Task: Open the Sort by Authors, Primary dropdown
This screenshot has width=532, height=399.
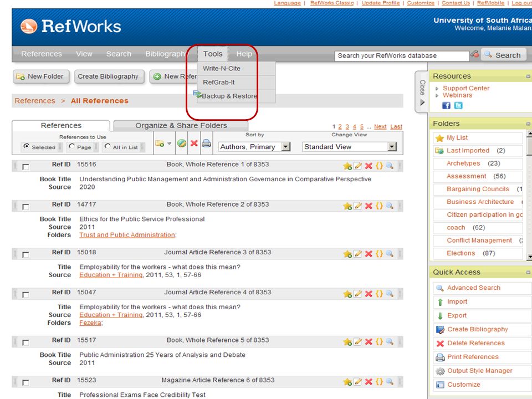Action: [254, 146]
